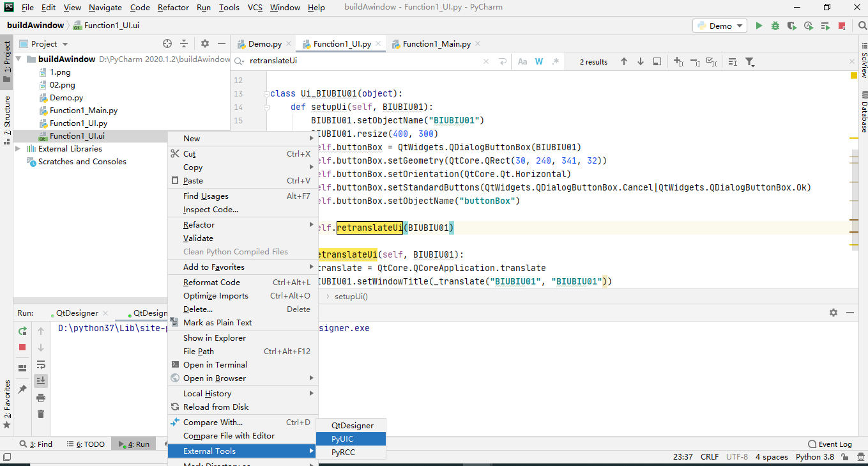868x466 pixels.
Task: Select PyUIC from the External Tools submenu
Action: [x=351, y=439]
